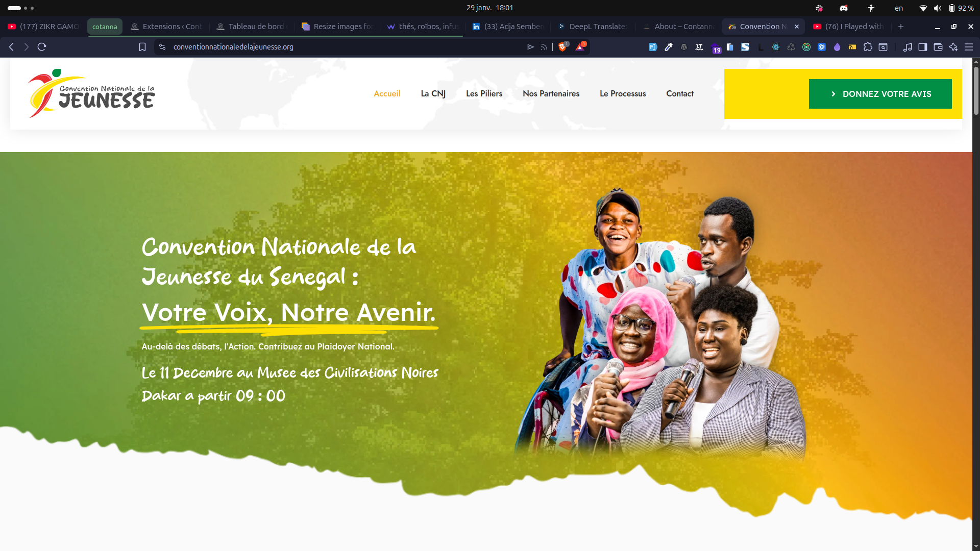Click the Slack tray icon
980x551 pixels.
819,8
